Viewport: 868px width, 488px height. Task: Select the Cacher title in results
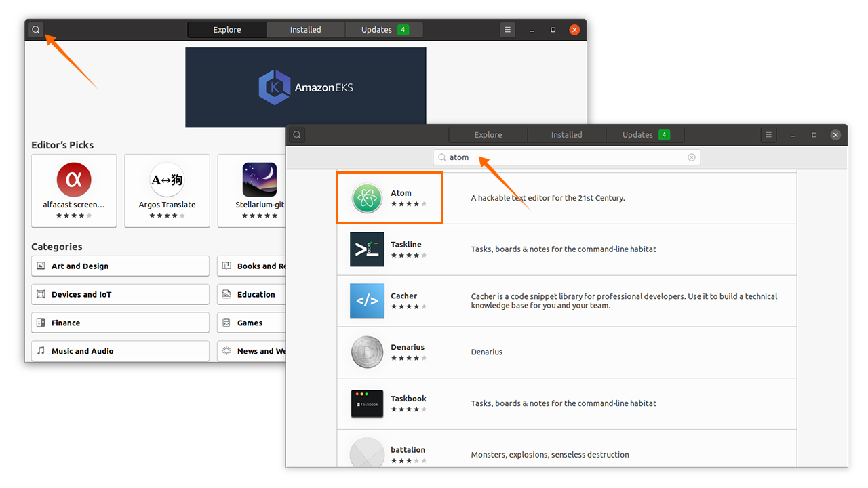(x=404, y=296)
